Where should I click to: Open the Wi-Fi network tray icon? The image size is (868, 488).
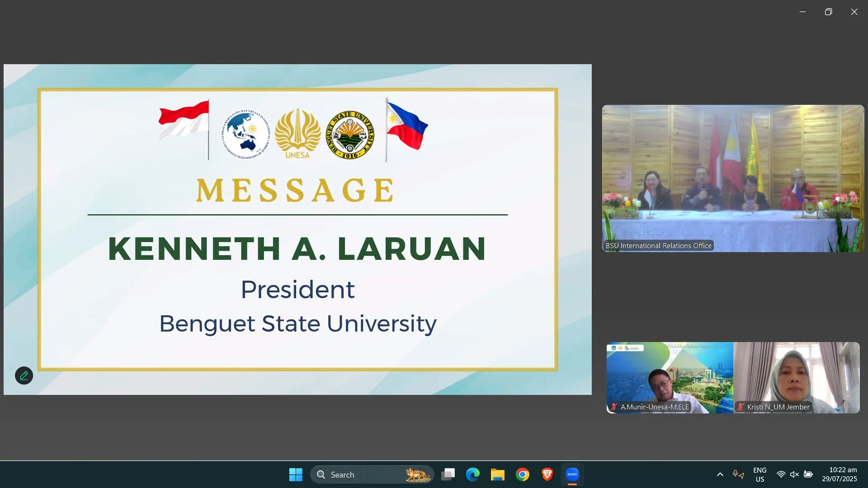point(781,474)
